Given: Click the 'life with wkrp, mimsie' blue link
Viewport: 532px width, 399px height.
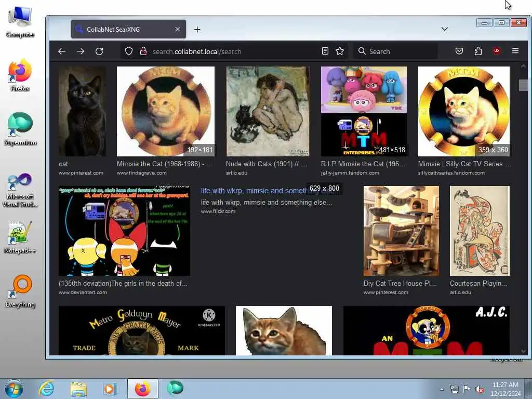Looking at the screenshot, I should pyautogui.click(x=254, y=191).
